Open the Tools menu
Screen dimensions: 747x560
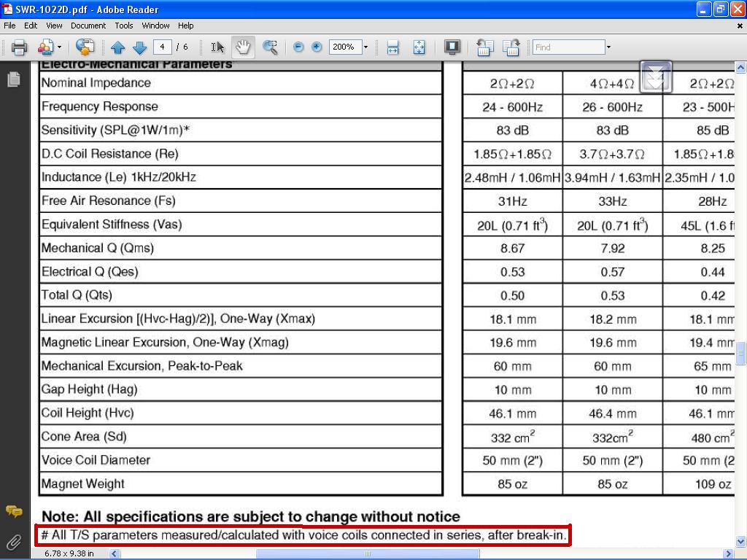[x=124, y=26]
